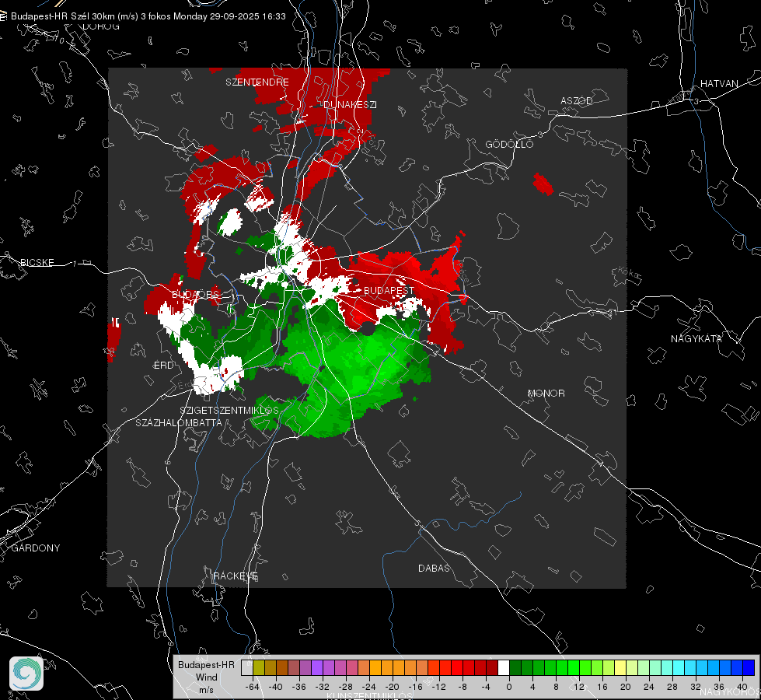Click the ASZÓD map label
This screenshot has height=700, width=761.
point(577,100)
